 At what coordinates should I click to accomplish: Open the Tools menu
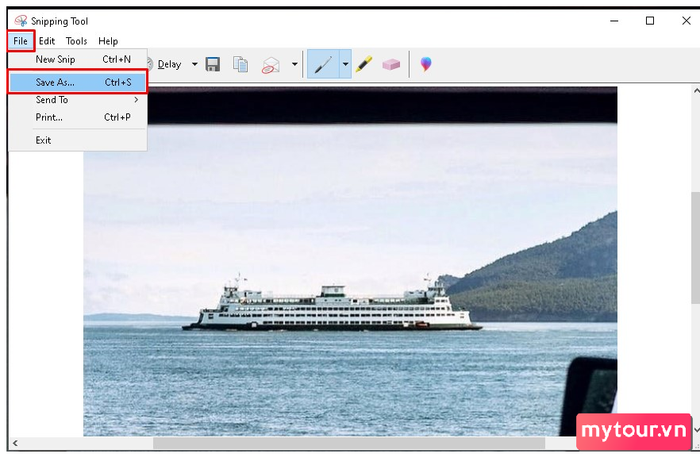(76, 41)
